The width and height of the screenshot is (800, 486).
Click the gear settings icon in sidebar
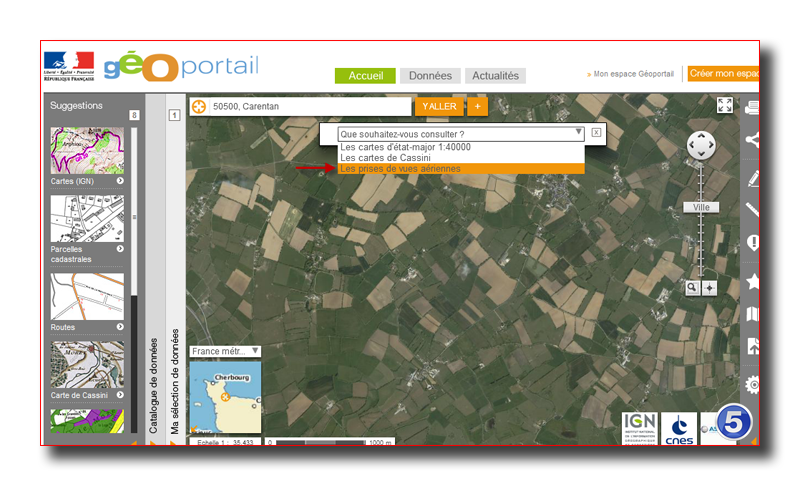tap(753, 385)
